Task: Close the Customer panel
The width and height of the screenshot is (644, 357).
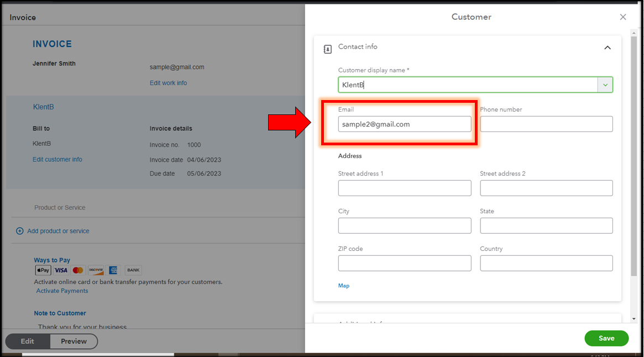Action: pyautogui.click(x=623, y=17)
